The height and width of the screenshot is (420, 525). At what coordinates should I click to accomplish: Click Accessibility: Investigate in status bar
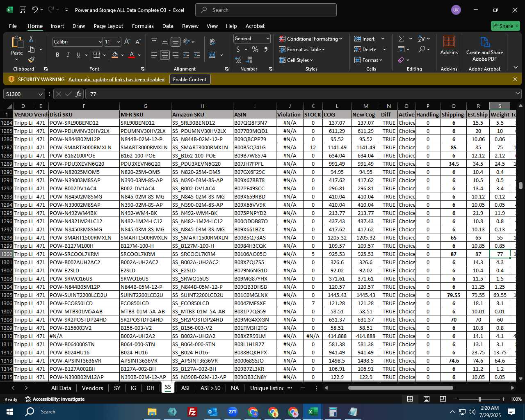point(55,399)
